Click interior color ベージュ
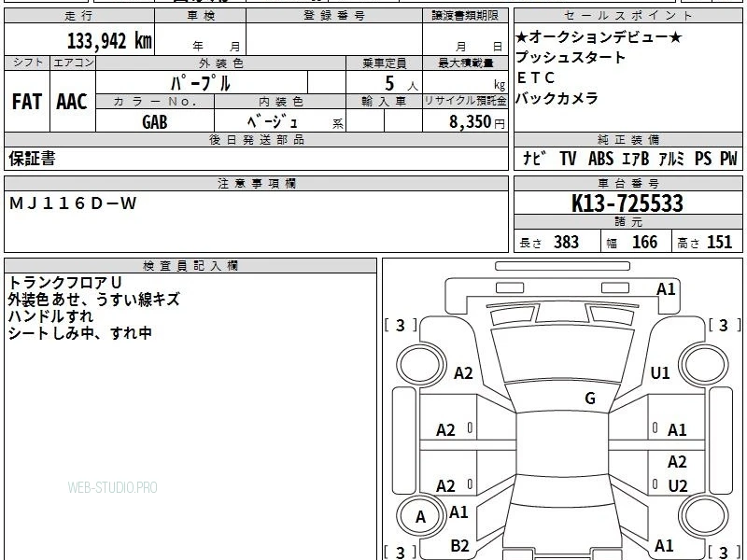This screenshot has width=747, height=560. tap(273, 122)
